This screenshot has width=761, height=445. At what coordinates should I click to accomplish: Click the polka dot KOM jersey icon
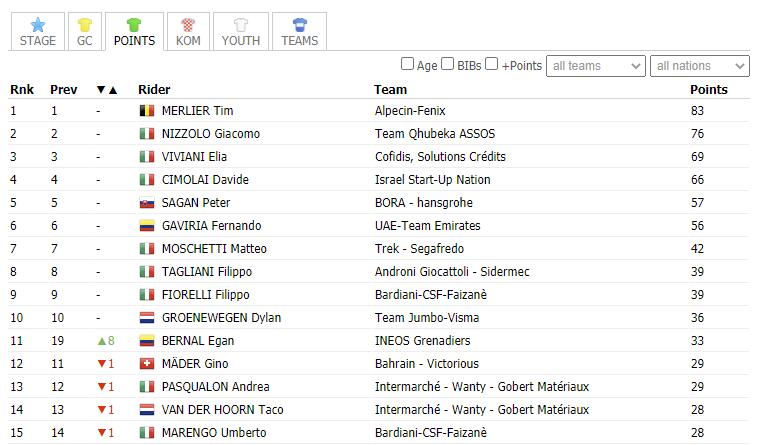(188, 24)
